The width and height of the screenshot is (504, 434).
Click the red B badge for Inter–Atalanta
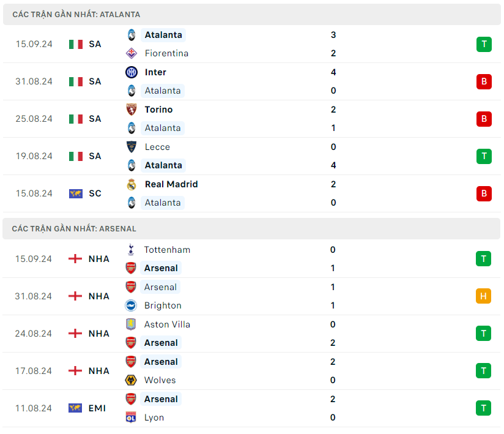(x=484, y=81)
